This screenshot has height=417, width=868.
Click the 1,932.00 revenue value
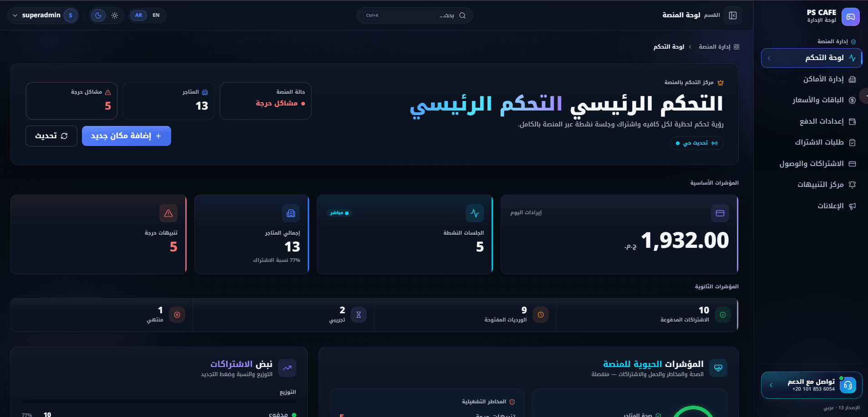click(685, 241)
